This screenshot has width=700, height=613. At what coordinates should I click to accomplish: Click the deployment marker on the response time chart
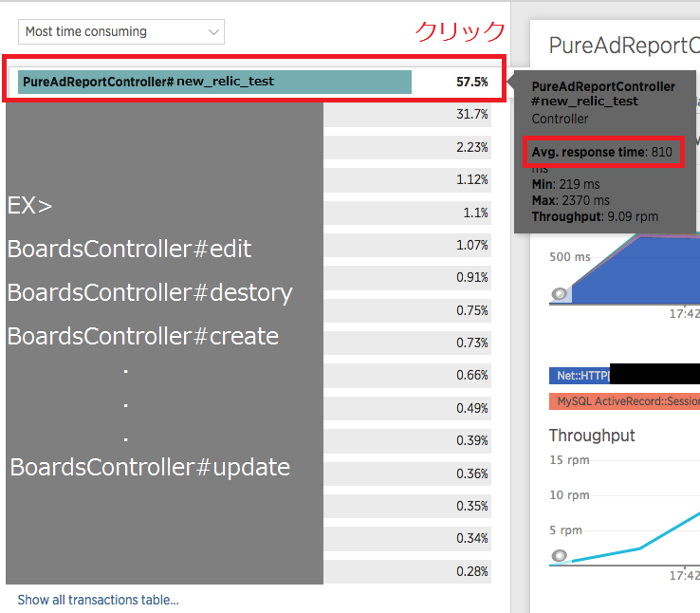pyautogui.click(x=560, y=293)
